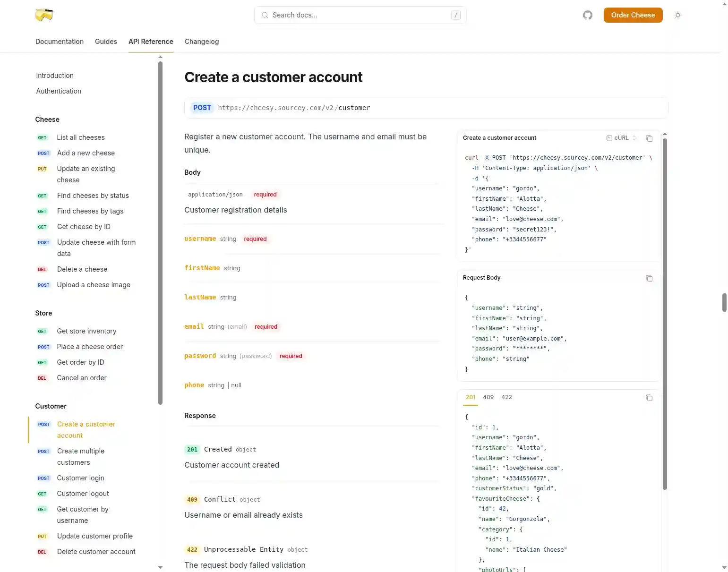
Task: Open Update an existing cheese endpoint
Action: click(x=86, y=174)
